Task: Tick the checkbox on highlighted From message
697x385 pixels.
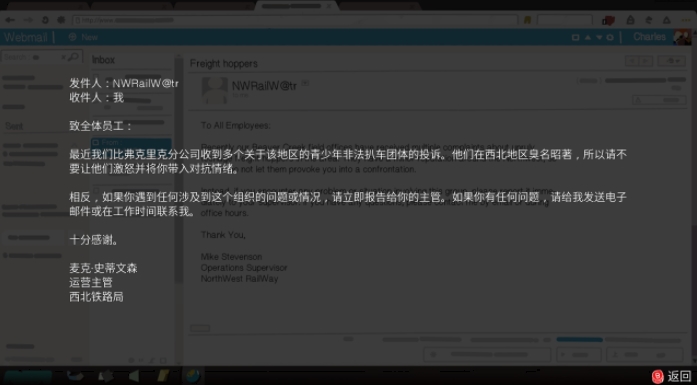Action: (x=96, y=143)
